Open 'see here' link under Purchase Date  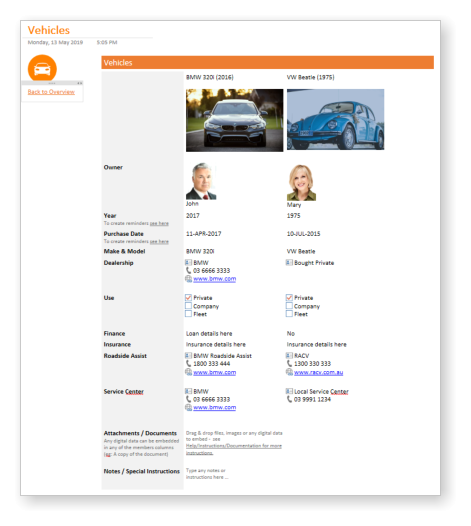click(x=159, y=242)
